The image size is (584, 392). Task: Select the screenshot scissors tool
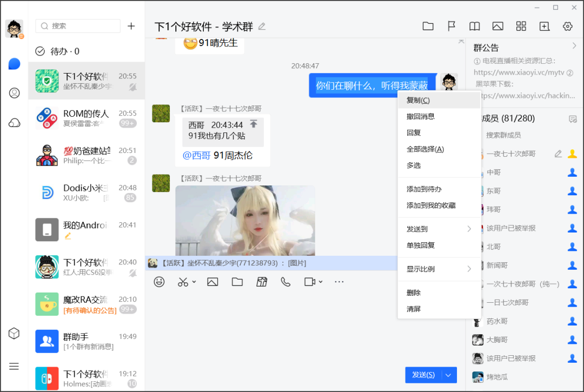click(x=183, y=282)
